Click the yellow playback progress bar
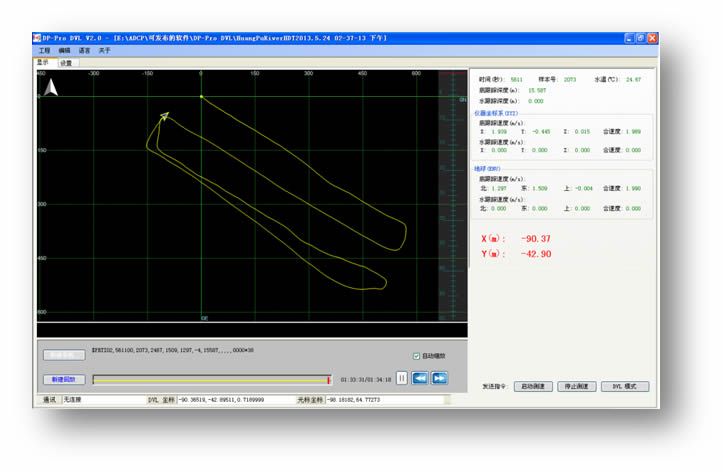The height and width of the screenshot is (474, 725). (212, 380)
